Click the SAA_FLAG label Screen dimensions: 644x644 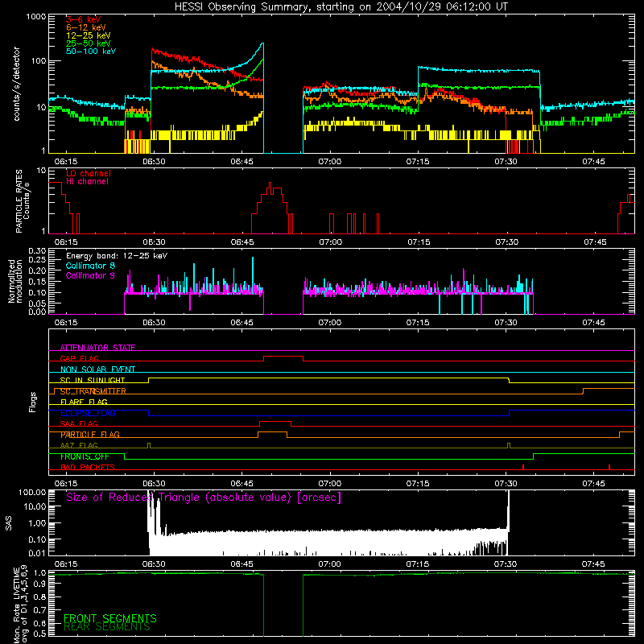(x=79, y=423)
